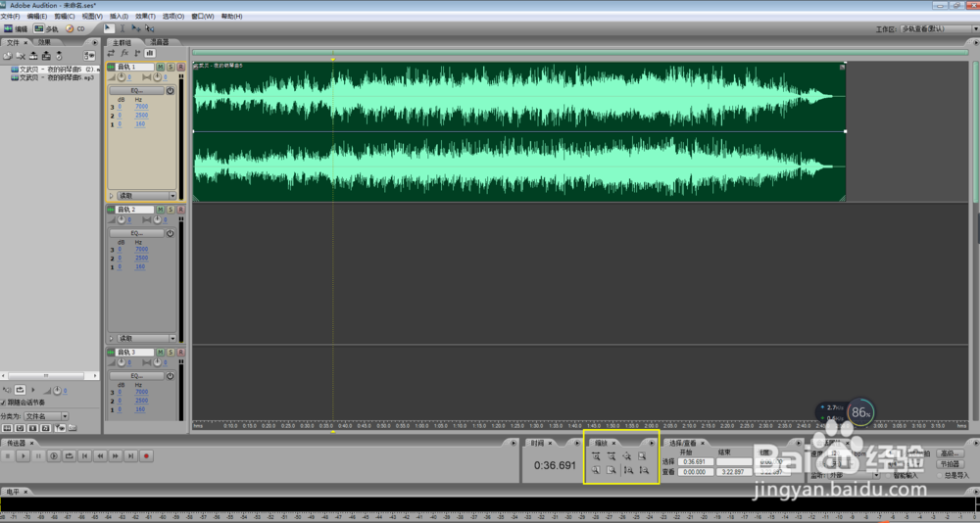The image size is (980, 523).
Task: Jump to end with transport button
Action: point(130,456)
